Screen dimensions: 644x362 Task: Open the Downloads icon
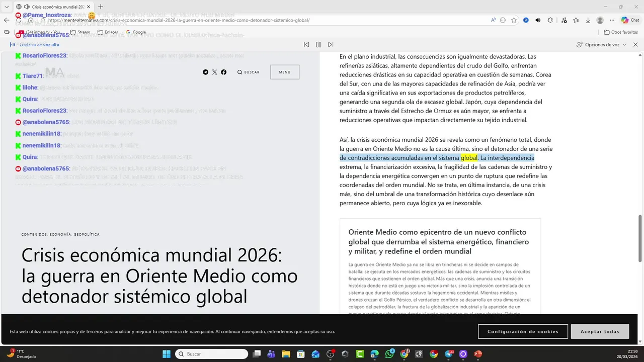pos(588,20)
